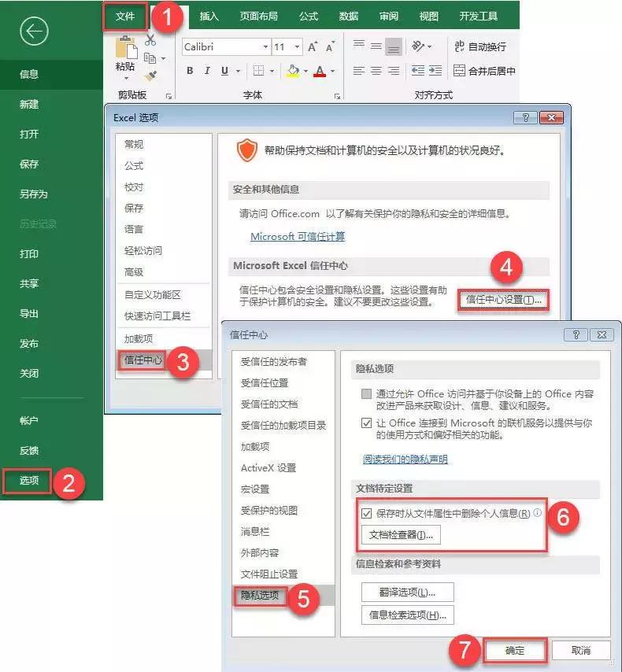Viewport: 622px width, 672px height.
Task: Switch to the 数据 ribbon tab
Action: tap(348, 17)
